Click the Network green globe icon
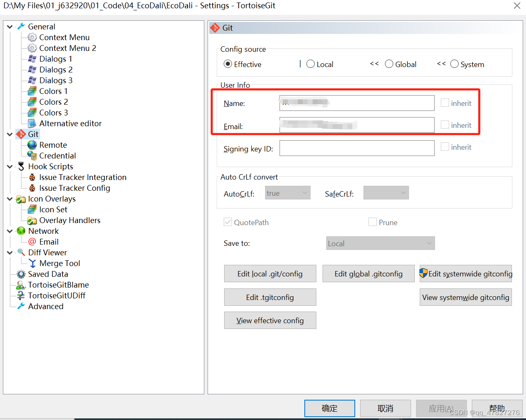This screenshot has width=526, height=420. (21, 231)
